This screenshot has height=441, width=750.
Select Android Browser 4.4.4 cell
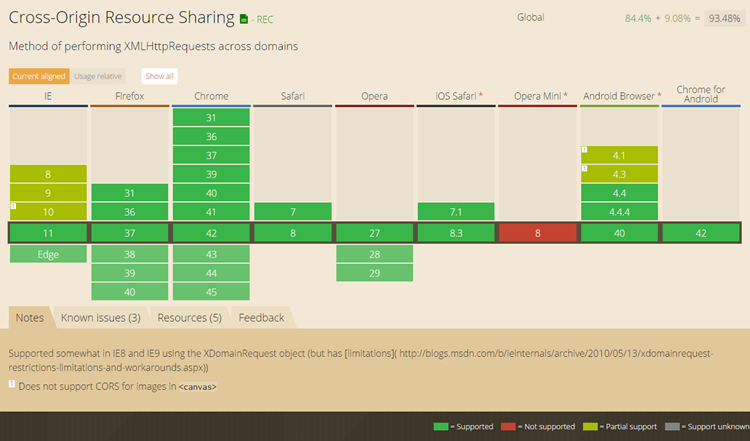(619, 211)
